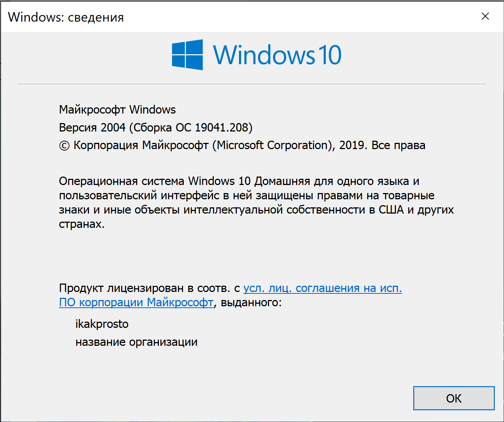The image size is (504, 422).
Task: Click the ikakprosto licensee name
Action: (x=102, y=324)
